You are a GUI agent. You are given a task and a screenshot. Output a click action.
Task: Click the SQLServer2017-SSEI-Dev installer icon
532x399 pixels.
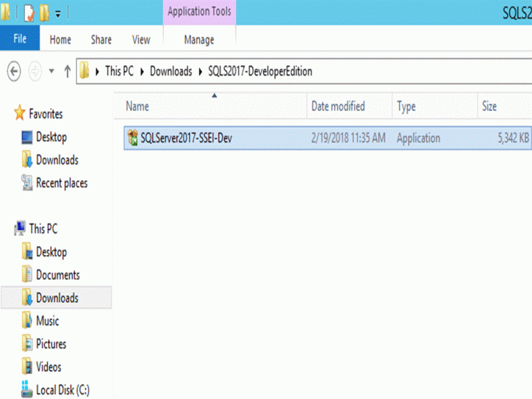(x=133, y=138)
